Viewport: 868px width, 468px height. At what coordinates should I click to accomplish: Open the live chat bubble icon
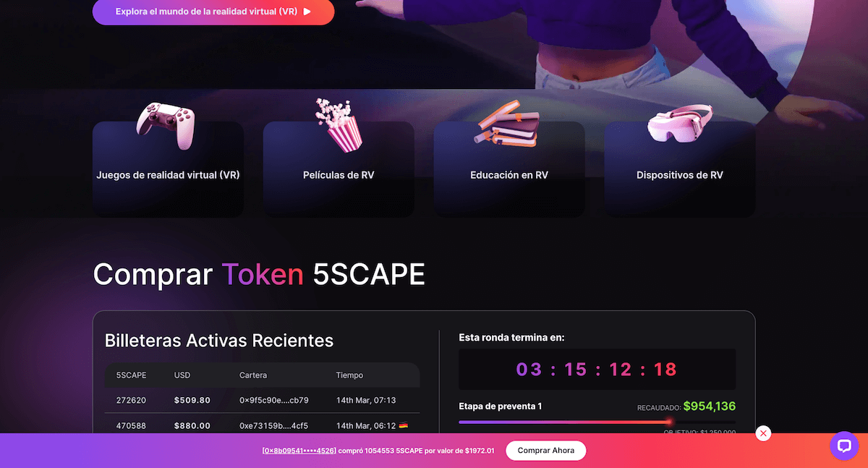click(x=843, y=446)
